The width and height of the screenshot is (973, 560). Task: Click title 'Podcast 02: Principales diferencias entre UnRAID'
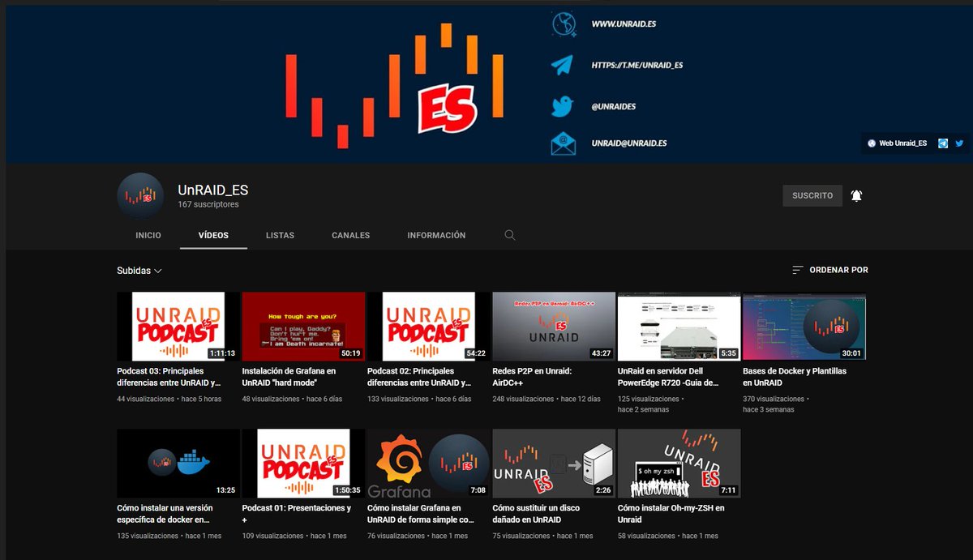point(419,377)
